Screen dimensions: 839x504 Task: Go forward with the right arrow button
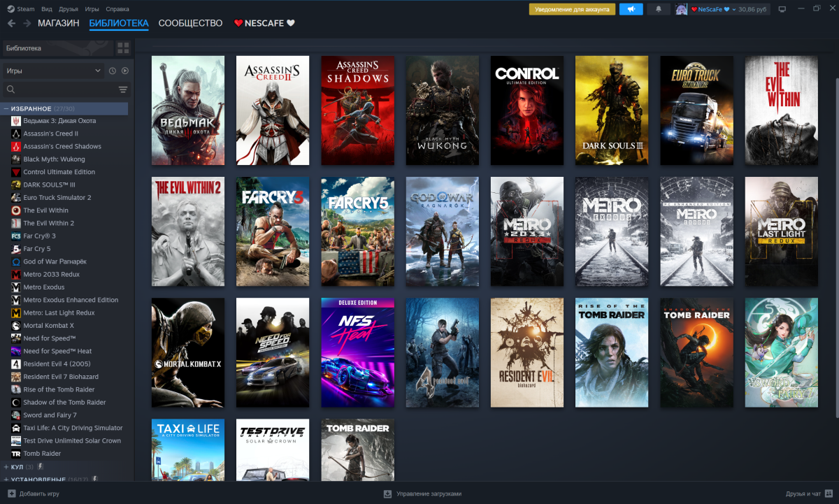(x=27, y=23)
